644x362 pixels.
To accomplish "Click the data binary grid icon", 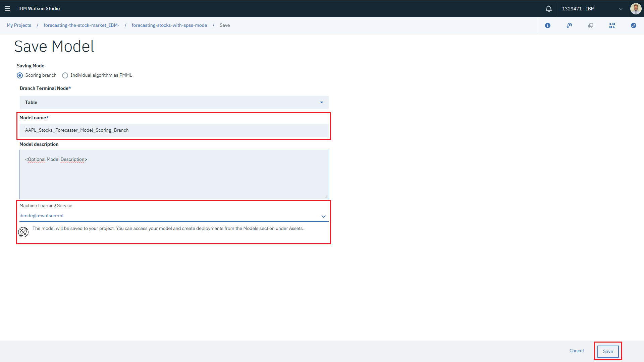I will click(612, 25).
